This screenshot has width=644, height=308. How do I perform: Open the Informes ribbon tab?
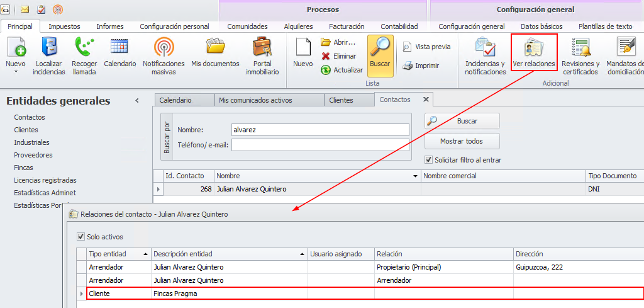(x=110, y=26)
